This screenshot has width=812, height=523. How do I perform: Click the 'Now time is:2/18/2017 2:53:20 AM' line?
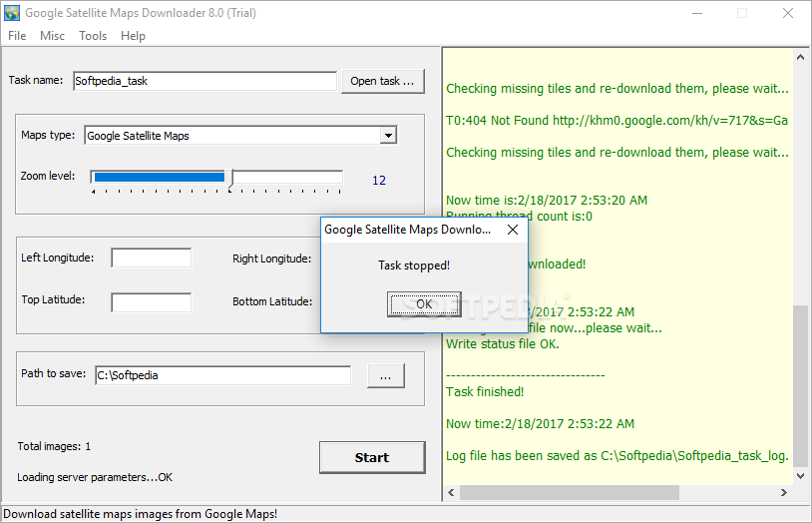(x=547, y=200)
